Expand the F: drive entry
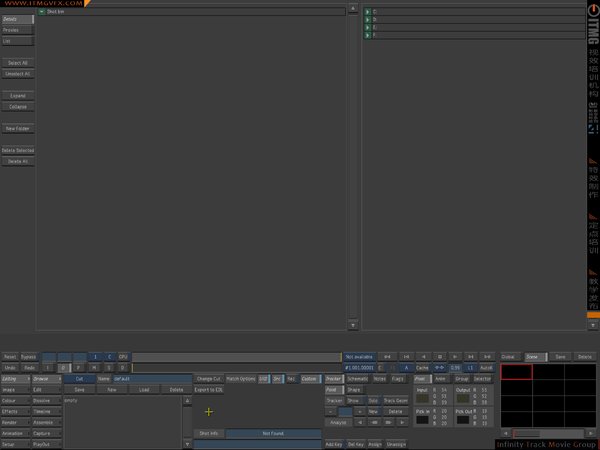The width and height of the screenshot is (600, 450). pyautogui.click(x=368, y=35)
